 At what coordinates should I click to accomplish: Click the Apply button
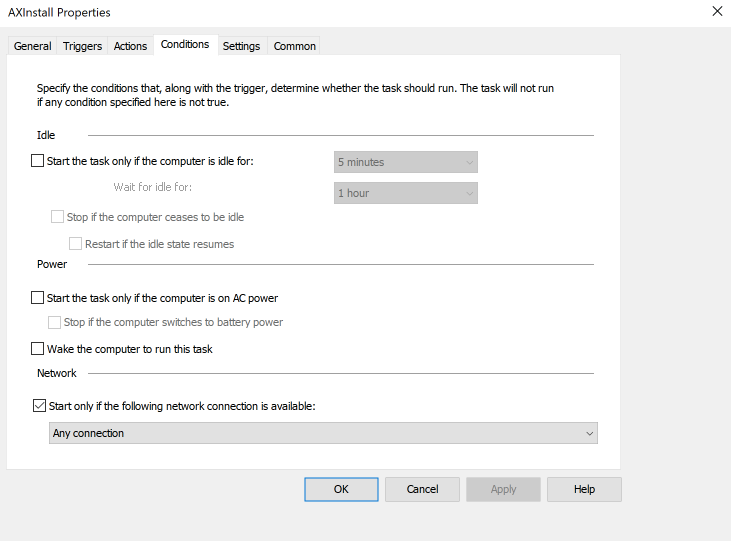(503, 489)
